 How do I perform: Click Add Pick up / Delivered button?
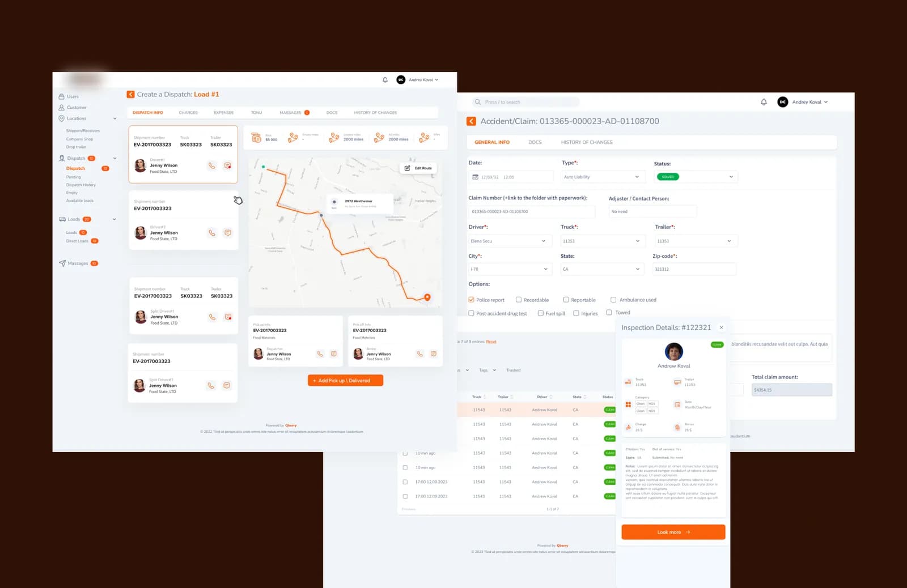click(345, 381)
